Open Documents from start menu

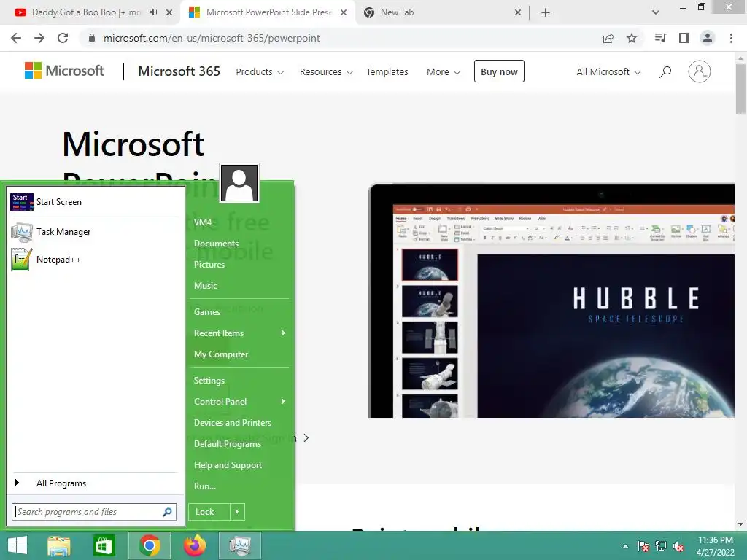point(216,244)
